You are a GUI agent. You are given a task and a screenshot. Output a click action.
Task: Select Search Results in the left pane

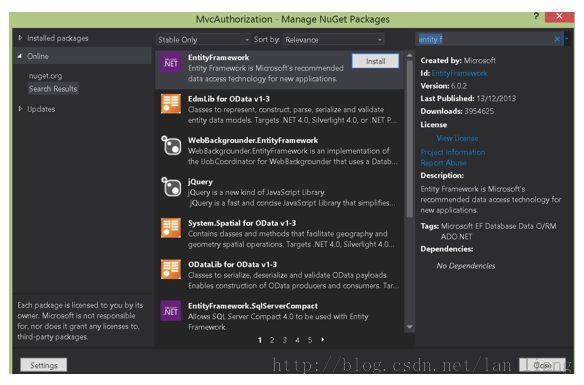53,89
